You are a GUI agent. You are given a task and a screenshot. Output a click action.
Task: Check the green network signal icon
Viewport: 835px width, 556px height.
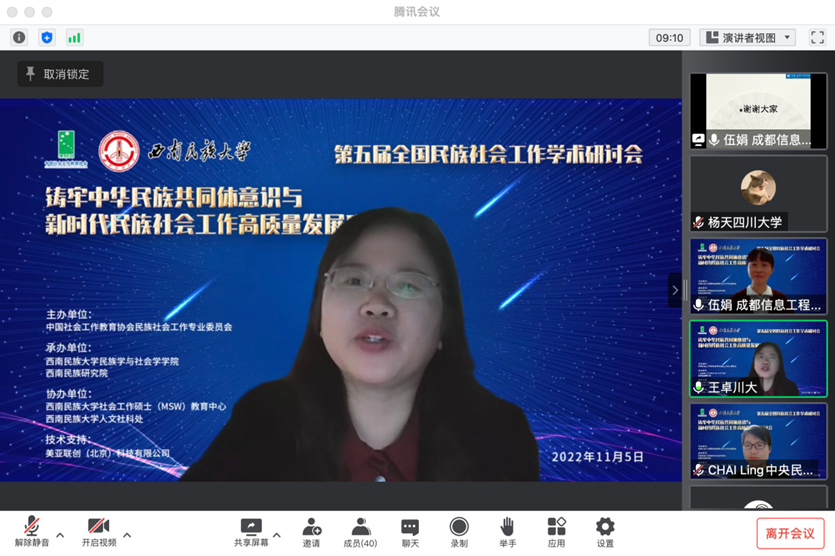pyautogui.click(x=74, y=37)
